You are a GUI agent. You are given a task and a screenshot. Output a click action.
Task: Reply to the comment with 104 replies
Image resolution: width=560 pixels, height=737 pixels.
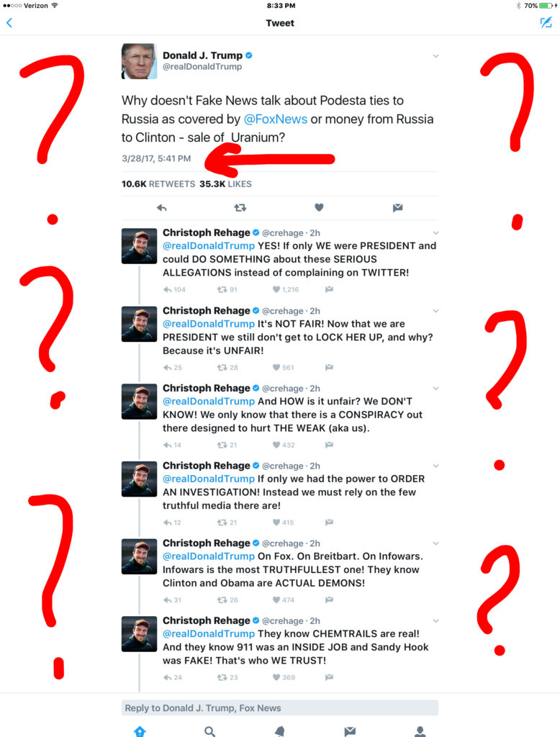174,289
